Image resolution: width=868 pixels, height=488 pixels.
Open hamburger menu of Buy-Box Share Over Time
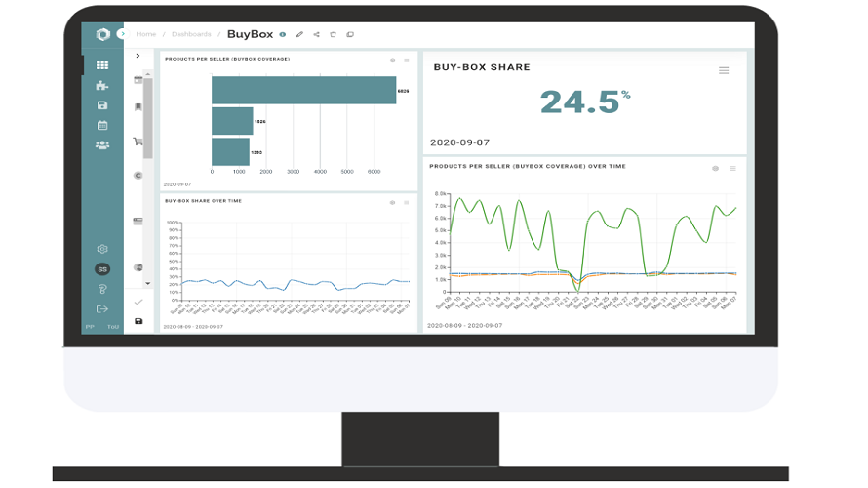(x=407, y=203)
